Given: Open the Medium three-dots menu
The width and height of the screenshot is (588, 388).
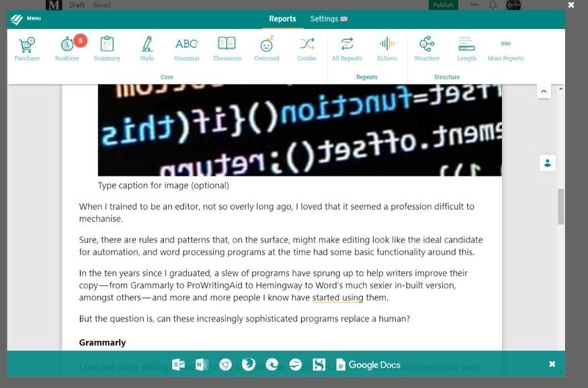Looking at the screenshot, I should point(474,5).
